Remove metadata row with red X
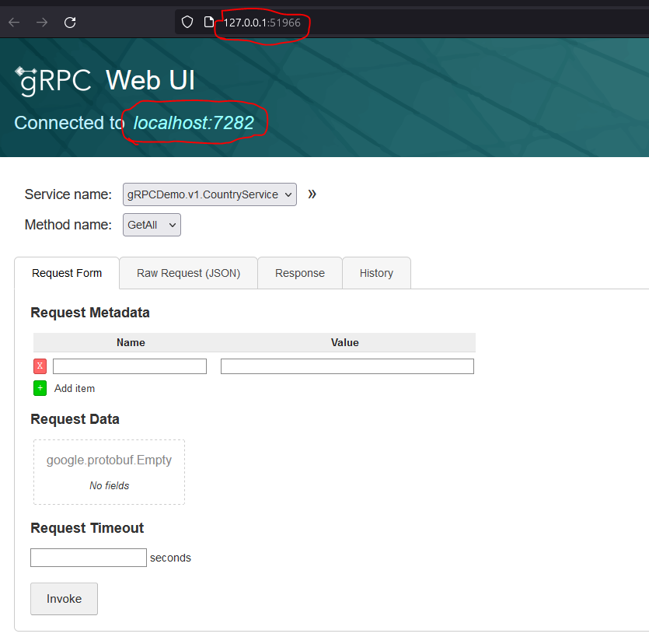This screenshot has width=649, height=644. click(x=40, y=366)
